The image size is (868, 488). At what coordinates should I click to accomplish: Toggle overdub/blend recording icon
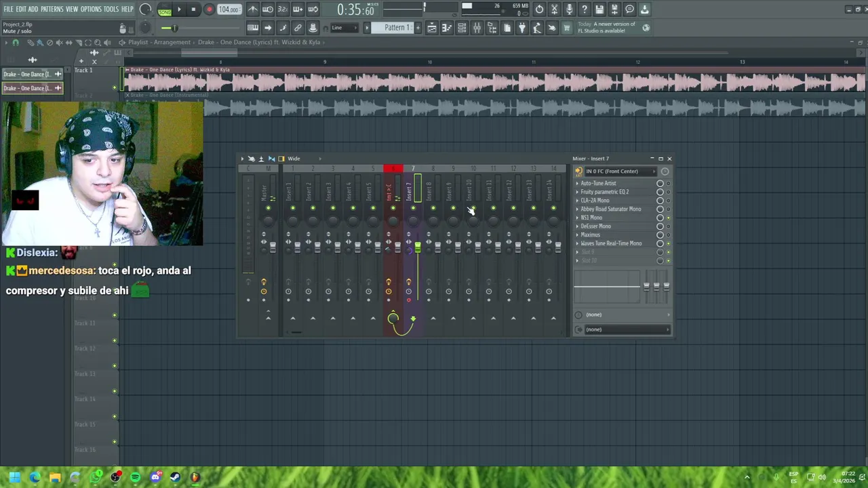(298, 9)
